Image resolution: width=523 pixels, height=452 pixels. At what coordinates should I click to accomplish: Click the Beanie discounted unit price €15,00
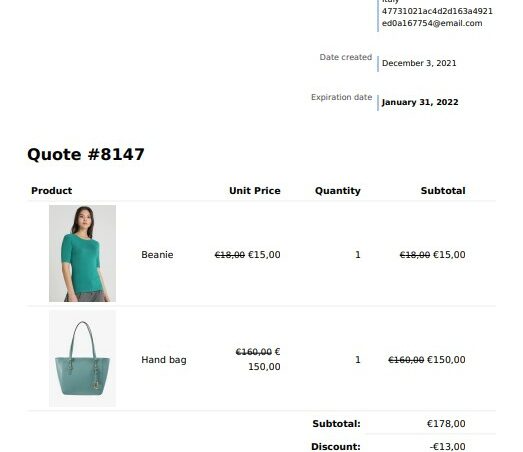coord(264,255)
